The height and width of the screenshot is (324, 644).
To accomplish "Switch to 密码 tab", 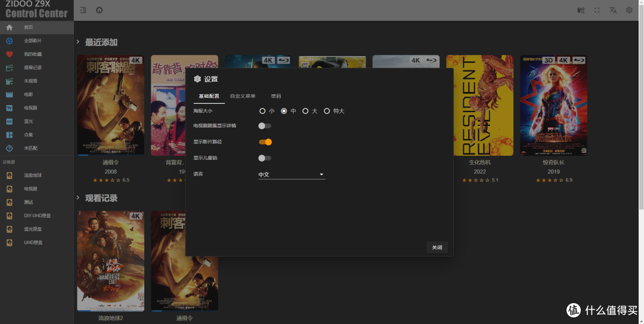I will (276, 96).
